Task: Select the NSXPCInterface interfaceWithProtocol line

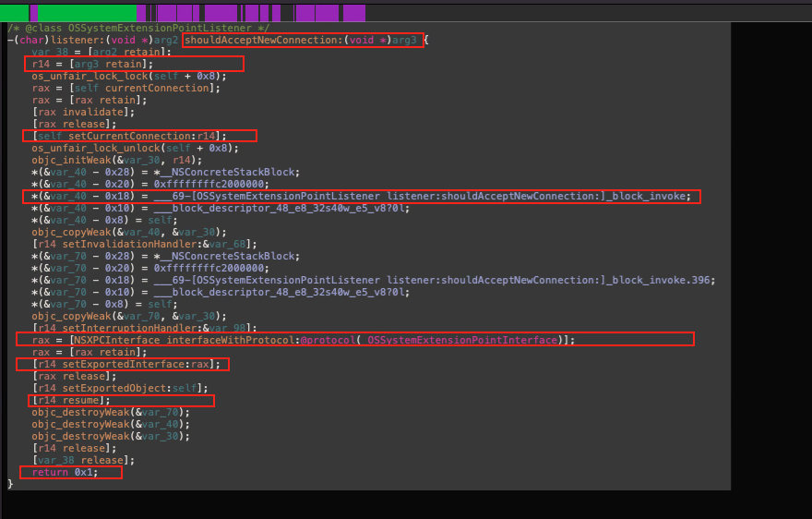Action: coord(304,340)
